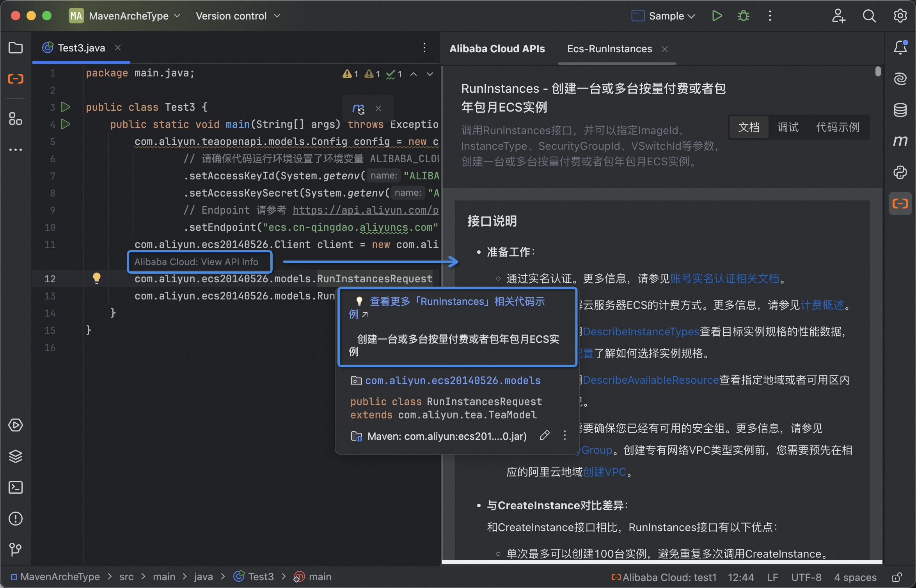Open 4 spaces indent selector
916x588 pixels.
(x=855, y=577)
